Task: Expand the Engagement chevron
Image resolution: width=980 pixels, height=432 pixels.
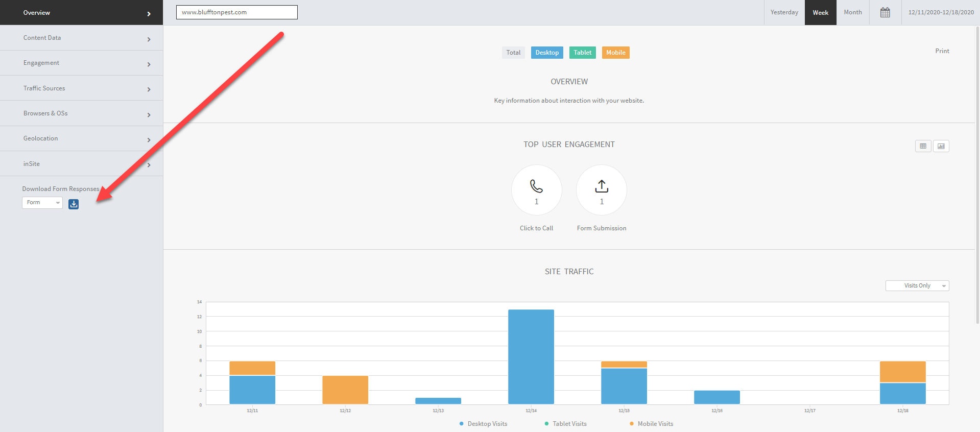Action: (x=149, y=64)
